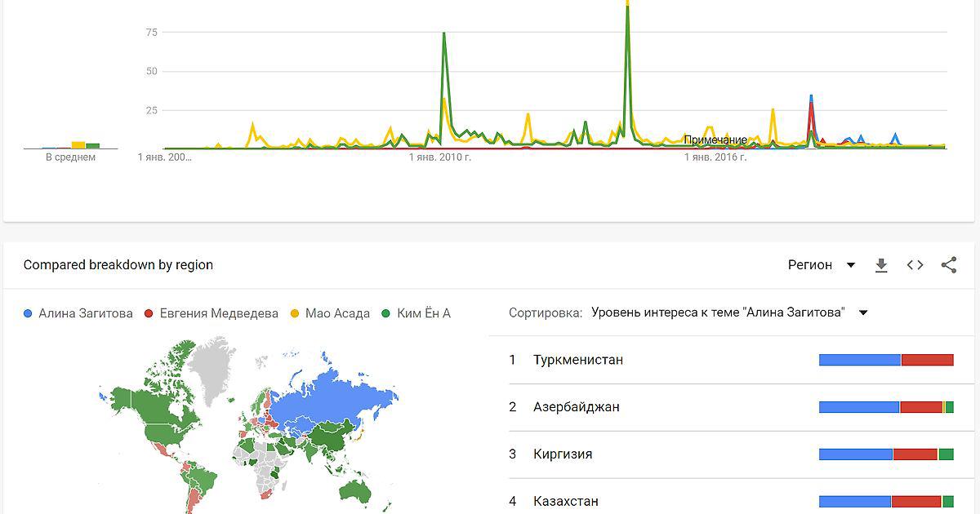980x514 pixels.
Task: Click yellow dot for Мао Асада legend
Action: coord(295,313)
